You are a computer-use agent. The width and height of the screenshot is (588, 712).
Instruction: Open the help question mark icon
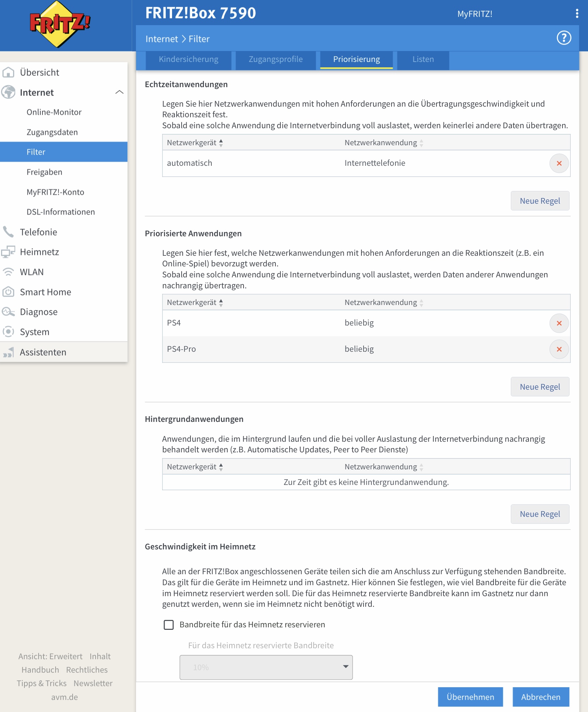coord(564,38)
